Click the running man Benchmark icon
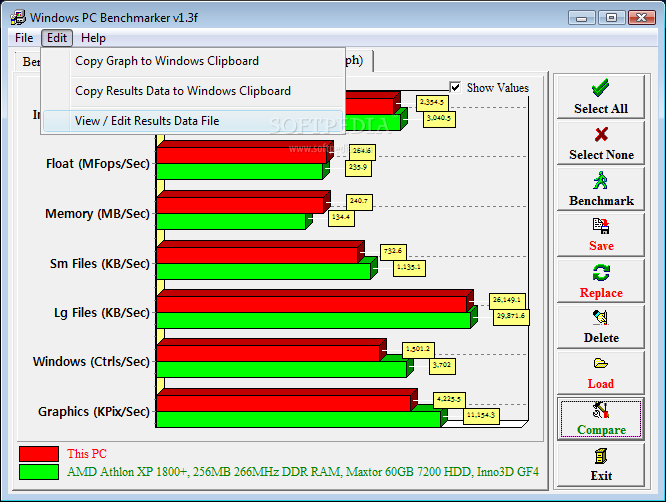666x502 pixels. pyautogui.click(x=601, y=180)
